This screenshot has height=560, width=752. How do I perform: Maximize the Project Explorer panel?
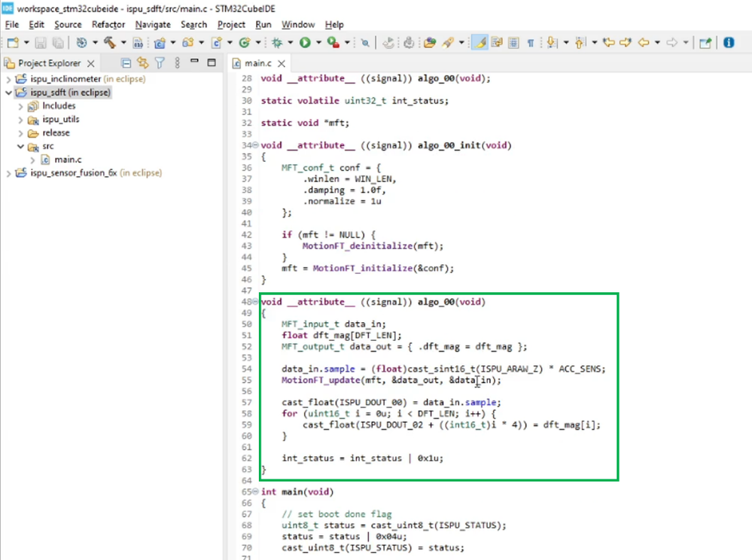point(212,62)
